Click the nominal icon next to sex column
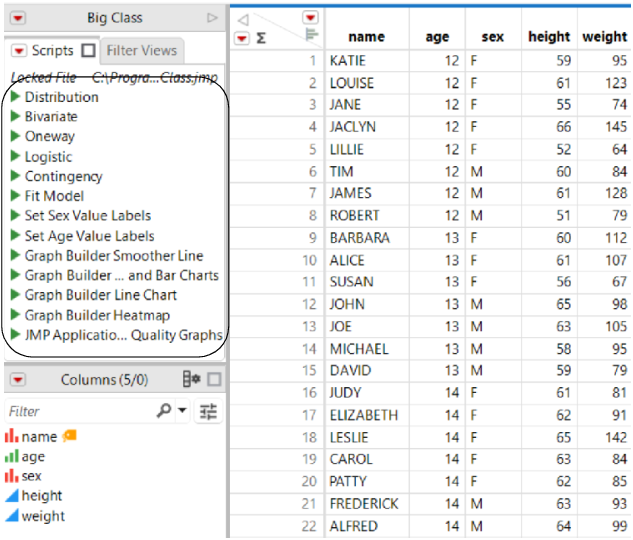The image size is (633, 540). point(11,476)
